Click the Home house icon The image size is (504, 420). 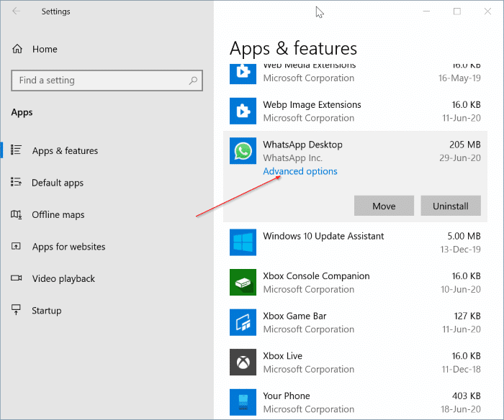17,49
